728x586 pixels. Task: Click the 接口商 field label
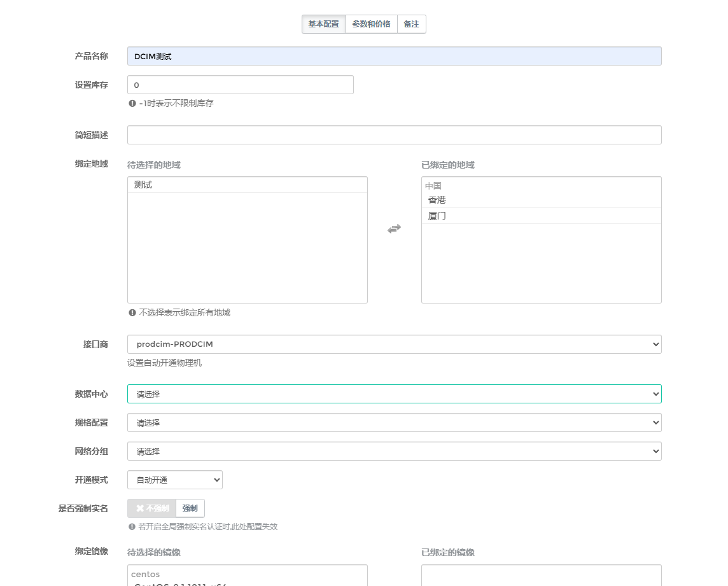click(95, 345)
